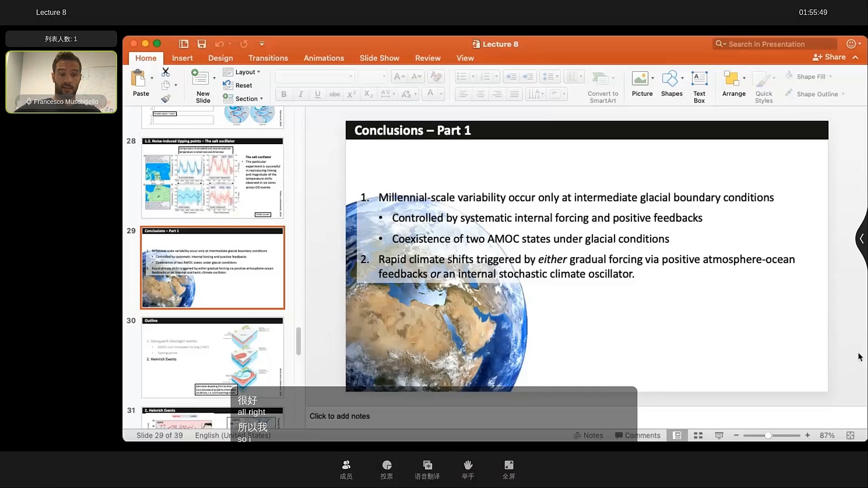Click zoom out minus button
This screenshot has width=868, height=488.
[x=736, y=435]
